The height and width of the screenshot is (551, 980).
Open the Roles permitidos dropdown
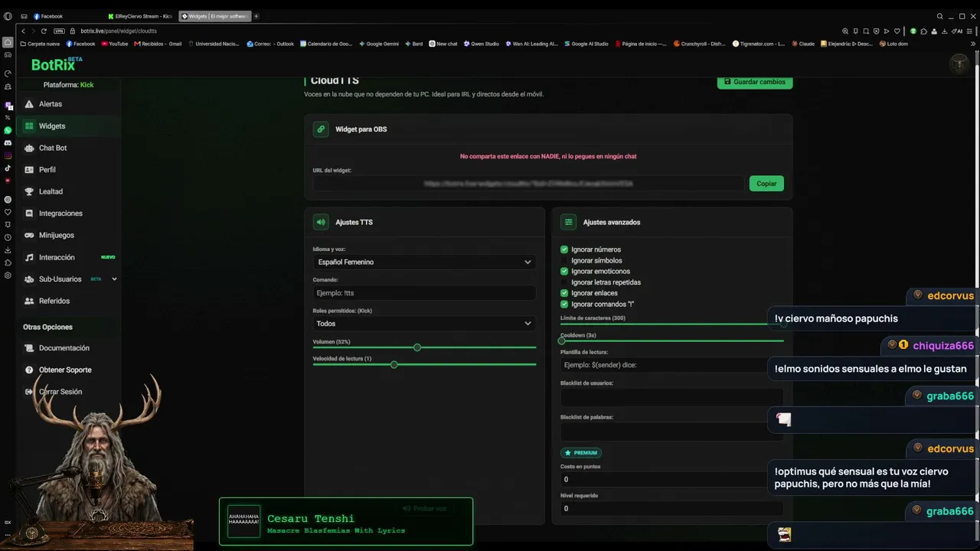[x=424, y=324]
